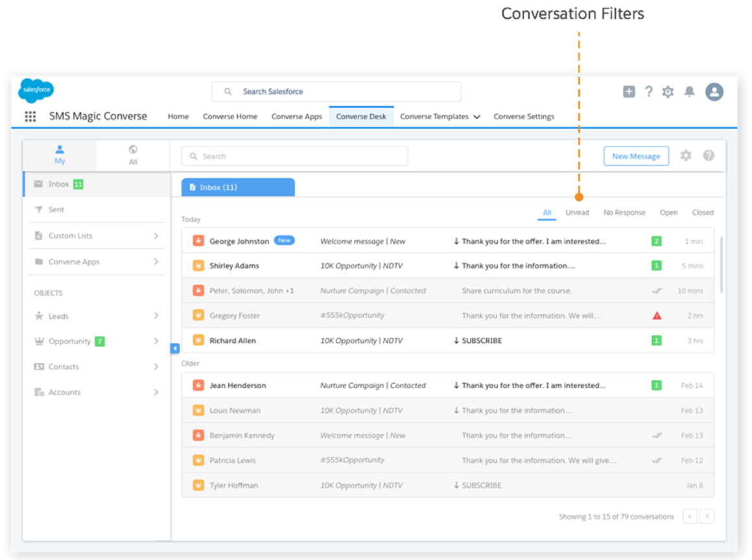Click Peter, Solomon, John +1 name
This screenshot has width=752, height=560.
252,290
